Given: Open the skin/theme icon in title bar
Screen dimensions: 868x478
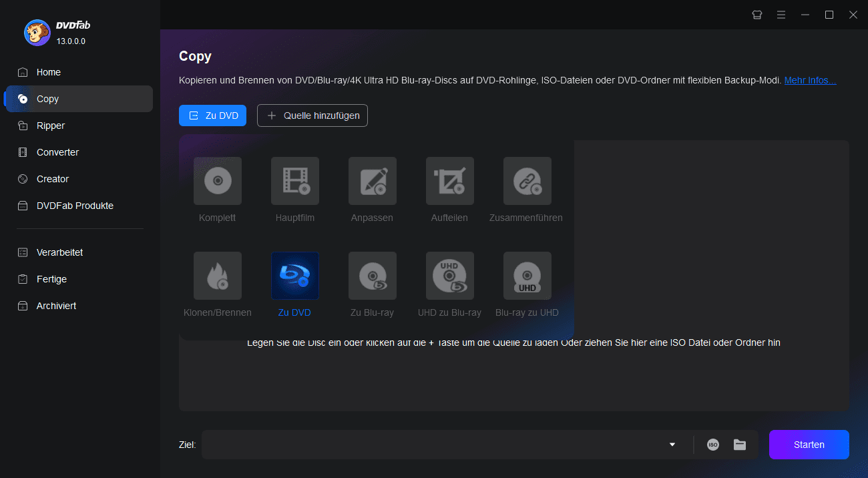Looking at the screenshot, I should 757,15.
